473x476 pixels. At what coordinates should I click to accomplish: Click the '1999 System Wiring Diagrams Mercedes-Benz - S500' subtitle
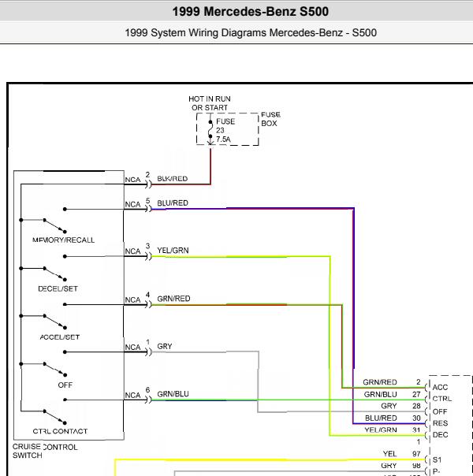tap(251, 32)
